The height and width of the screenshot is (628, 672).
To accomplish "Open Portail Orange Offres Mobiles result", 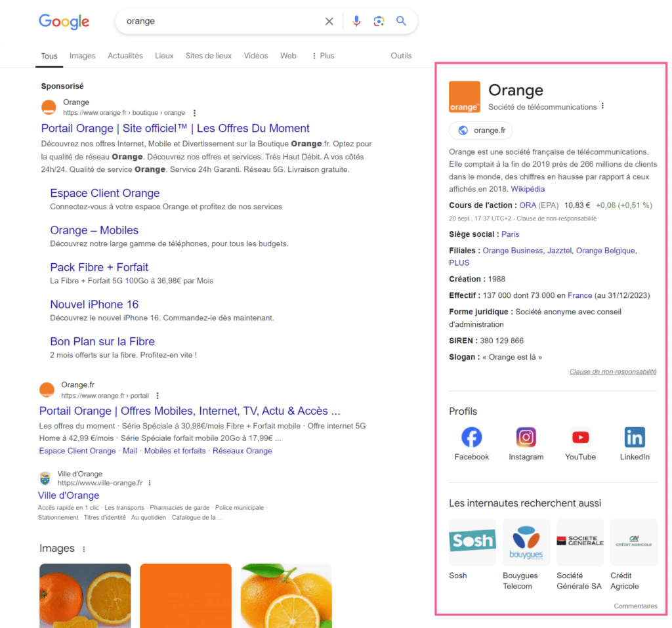I will (190, 411).
